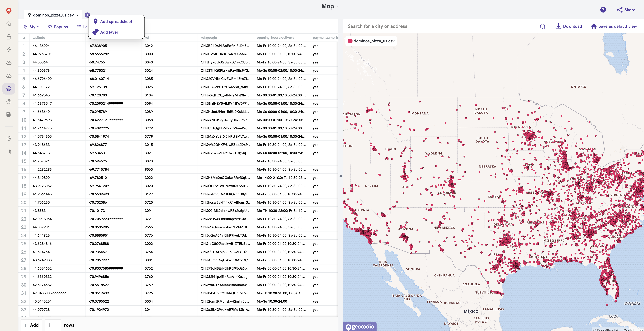644x331 pixels.
Task: Open the cloud upload sidebar icon
Action: [x=9, y=63]
